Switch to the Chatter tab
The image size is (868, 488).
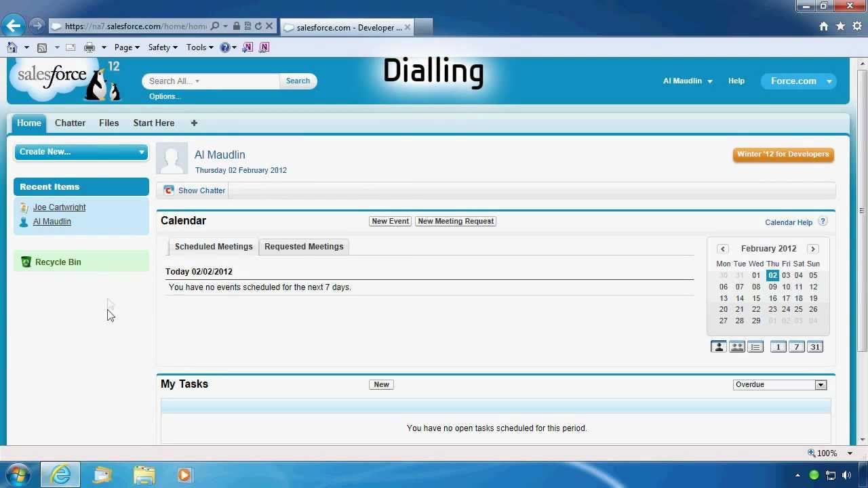(x=70, y=123)
